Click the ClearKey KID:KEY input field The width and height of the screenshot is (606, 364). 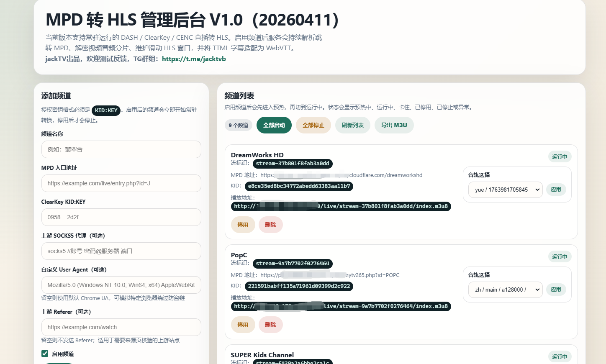click(121, 217)
